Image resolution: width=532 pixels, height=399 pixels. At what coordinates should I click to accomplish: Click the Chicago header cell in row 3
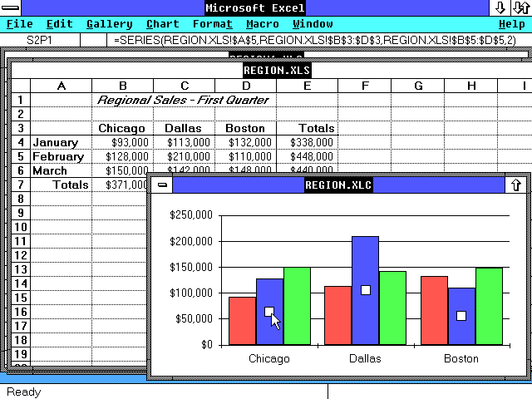(122, 128)
